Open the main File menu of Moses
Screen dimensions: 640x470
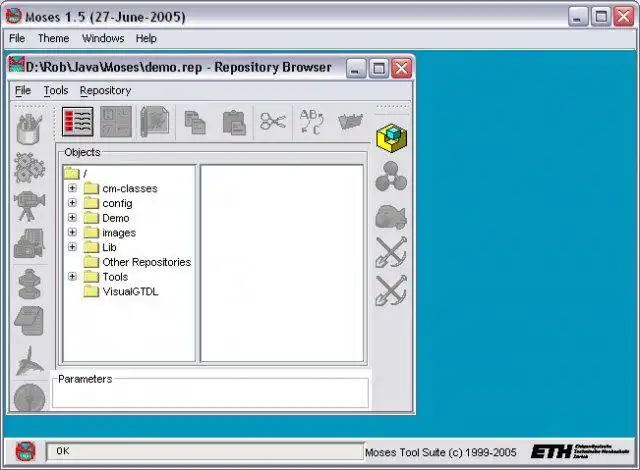(x=17, y=38)
